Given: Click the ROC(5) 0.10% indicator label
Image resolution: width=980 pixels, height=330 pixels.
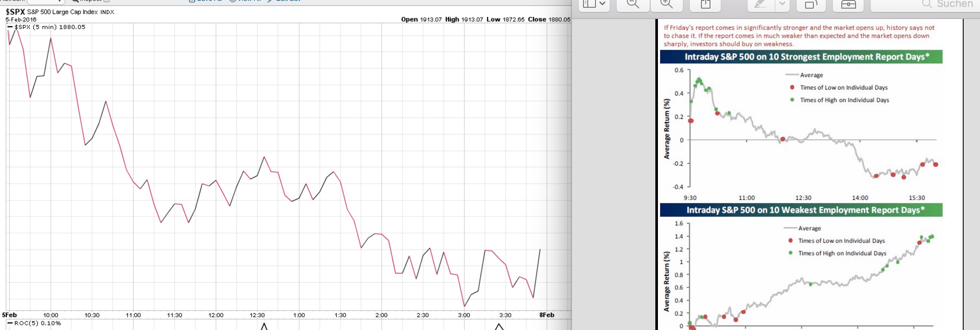Looking at the screenshot, I should click(x=34, y=323).
